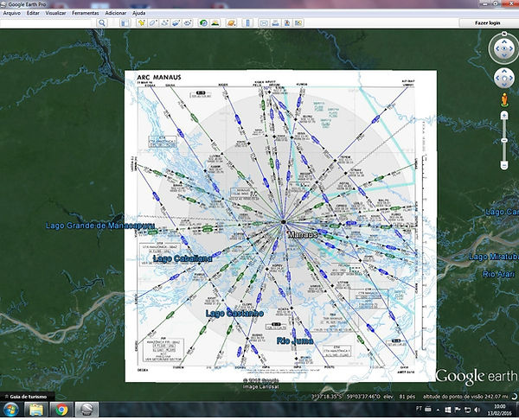
Task: Click the volume speaker tray icon
Action: 477,410
